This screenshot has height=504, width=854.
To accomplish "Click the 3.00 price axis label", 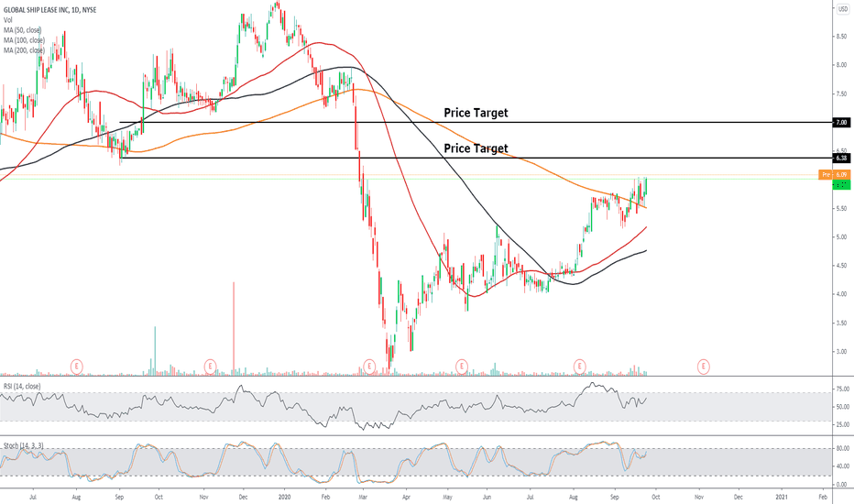I will point(841,352).
